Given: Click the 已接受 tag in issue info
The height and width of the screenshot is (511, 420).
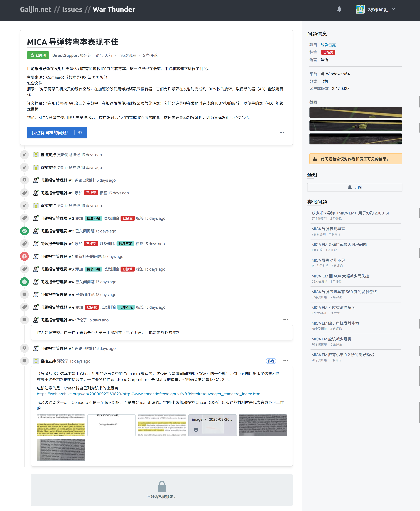Looking at the screenshot, I should pos(328,52).
